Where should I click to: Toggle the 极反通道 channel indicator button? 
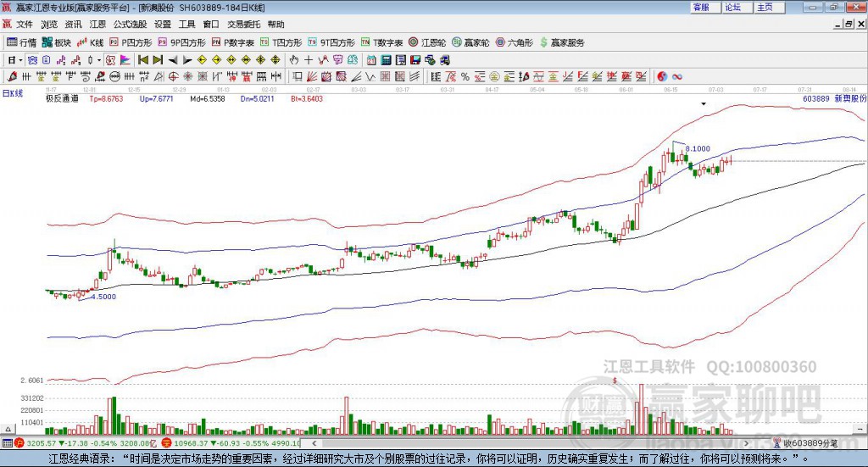[111, 60]
